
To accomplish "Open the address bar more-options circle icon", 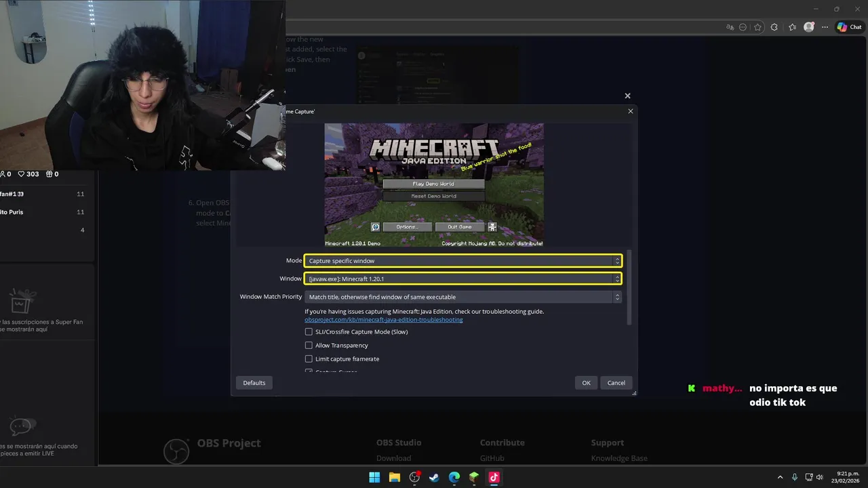I will point(743,27).
